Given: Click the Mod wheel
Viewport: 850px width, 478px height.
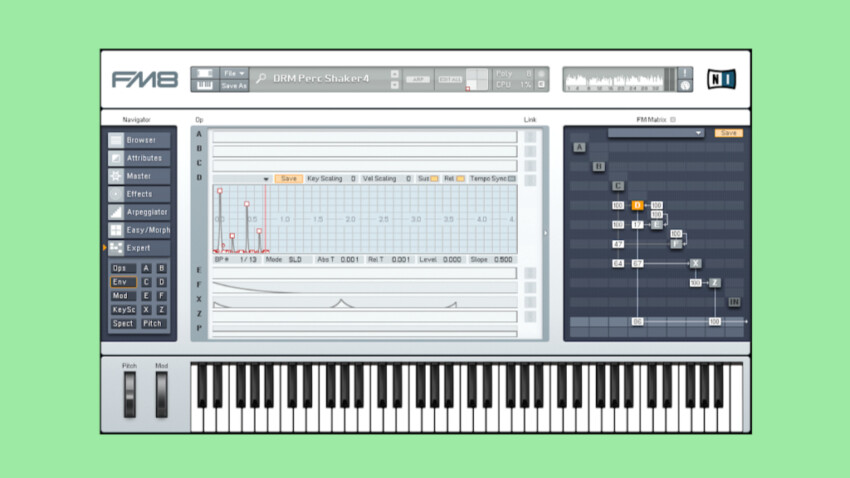Looking at the screenshot, I should 162,395.
